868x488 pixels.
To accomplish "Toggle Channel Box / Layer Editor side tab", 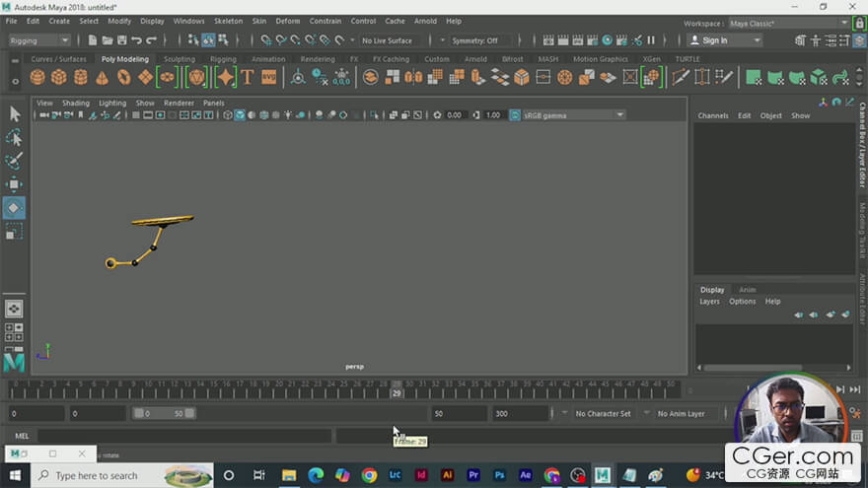I will click(x=861, y=148).
